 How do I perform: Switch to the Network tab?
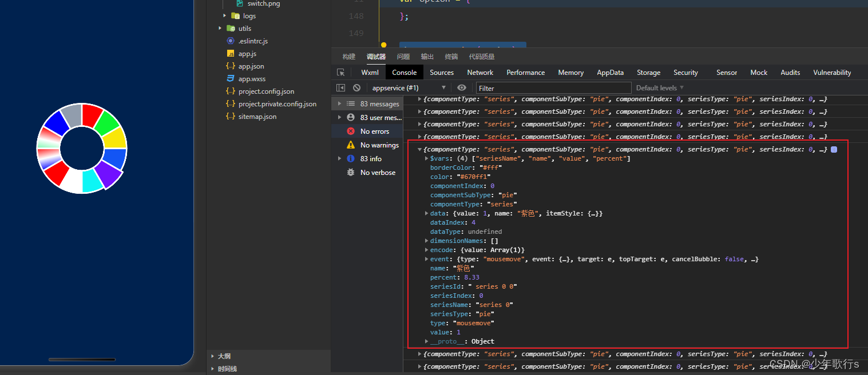click(480, 73)
